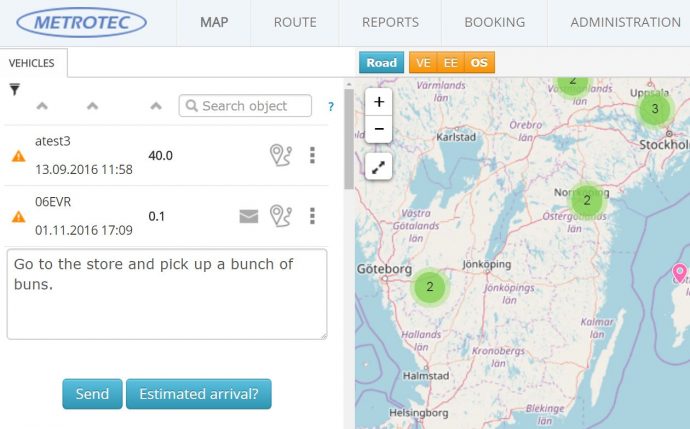Switch map layer to Road
Viewport: 690px width, 429px height.
point(381,62)
